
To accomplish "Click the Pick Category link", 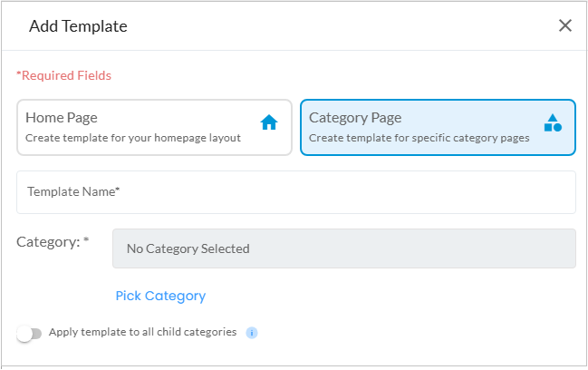I will coord(160,296).
